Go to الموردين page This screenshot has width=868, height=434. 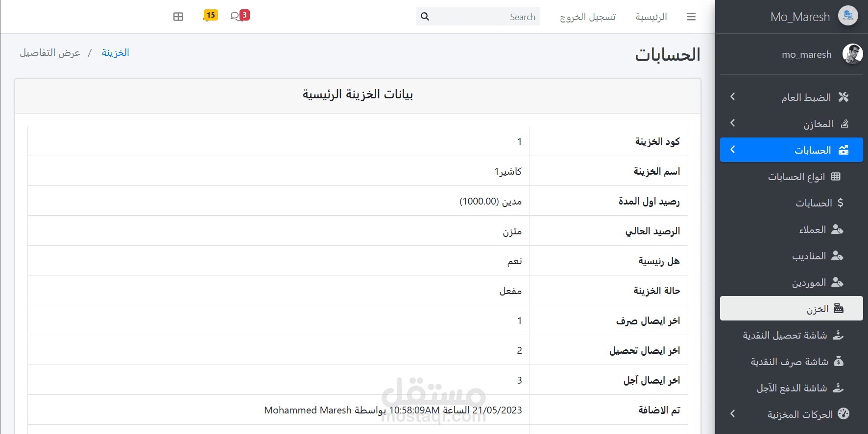[x=792, y=282]
